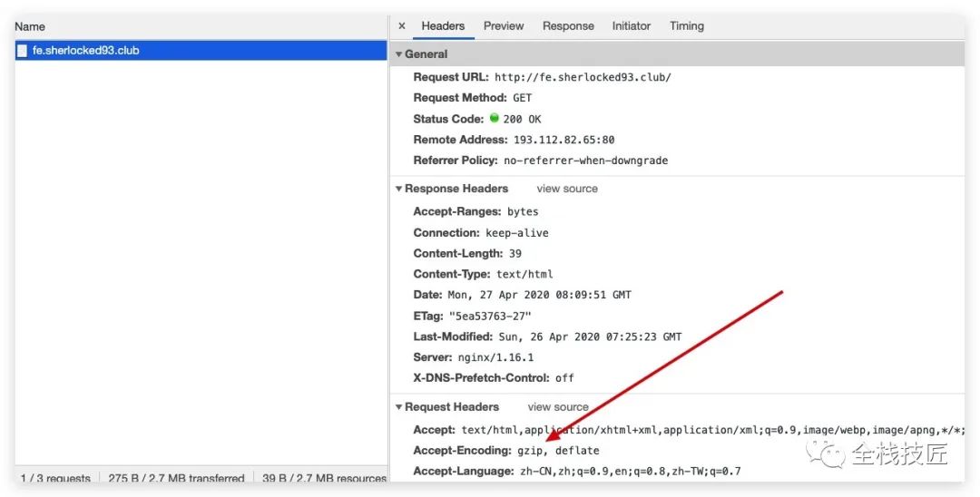980x497 pixels.
Task: Click the green status code indicator
Action: pos(494,118)
